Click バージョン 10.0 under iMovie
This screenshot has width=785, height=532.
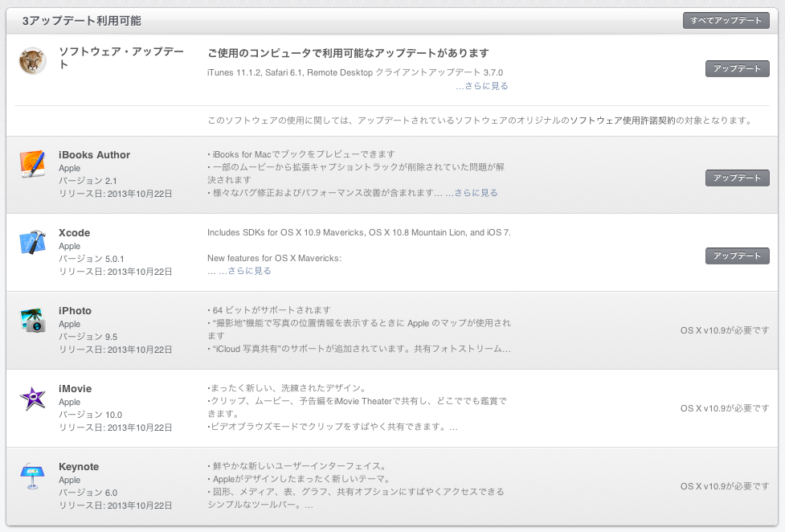(91, 415)
